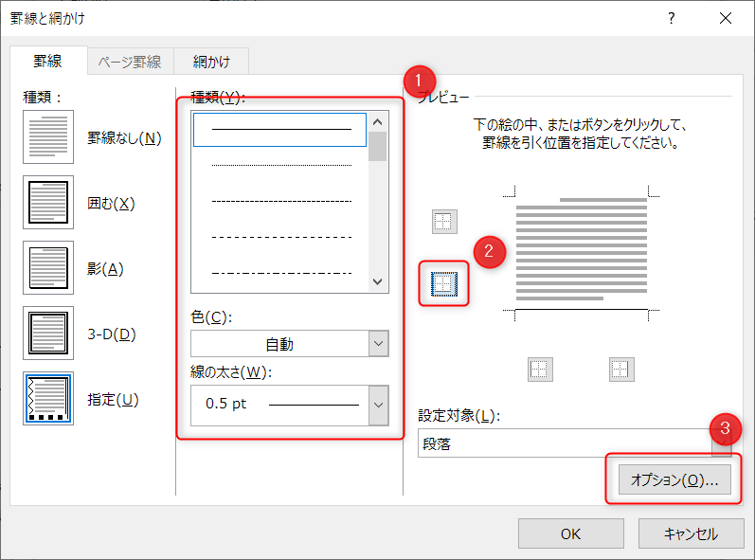The image size is (755, 560).
Task: Toggle the bottom border button in preview
Action: (443, 283)
